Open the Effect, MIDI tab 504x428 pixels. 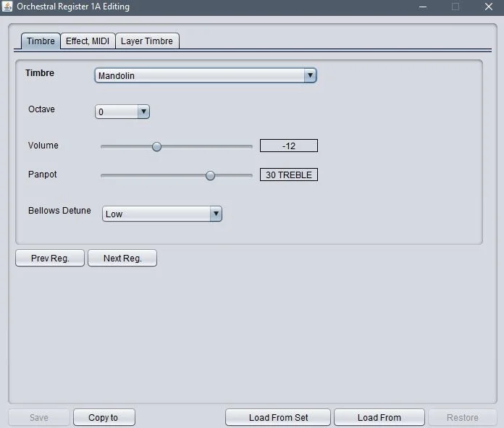point(88,41)
